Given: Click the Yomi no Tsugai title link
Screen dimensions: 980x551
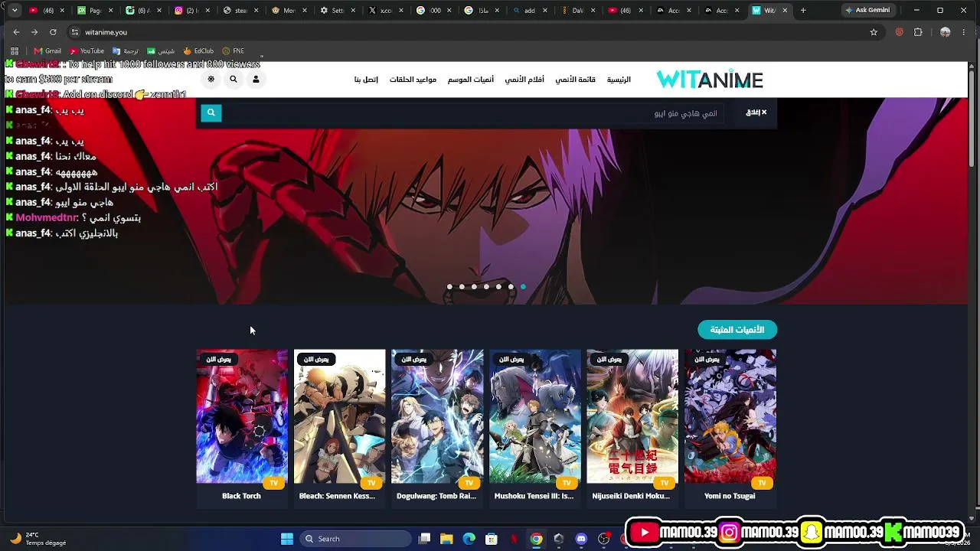Looking at the screenshot, I should point(730,496).
